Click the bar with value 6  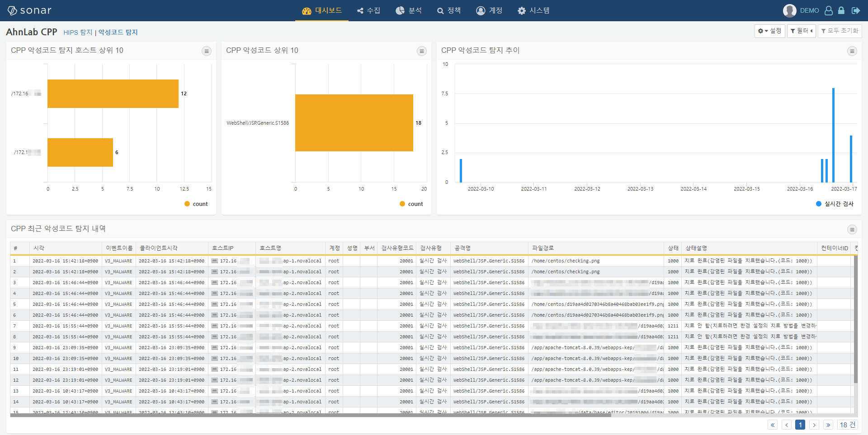(x=80, y=152)
